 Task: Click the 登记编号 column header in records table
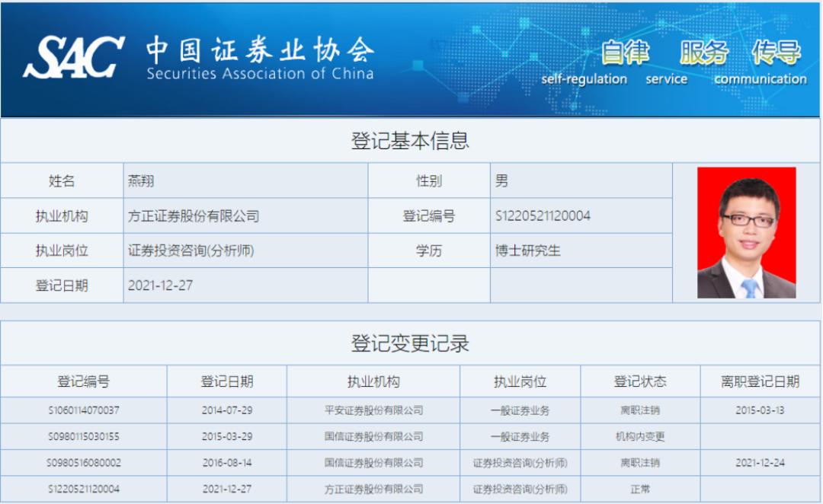pyautogui.click(x=84, y=381)
